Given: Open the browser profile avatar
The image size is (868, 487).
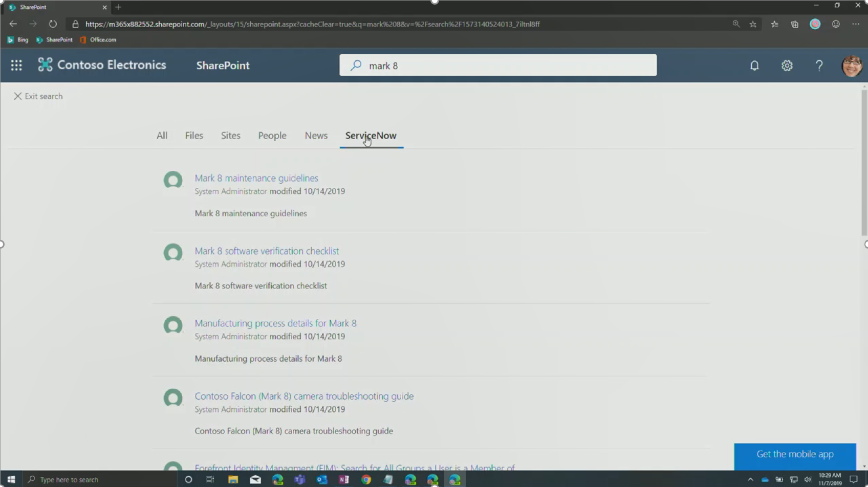Looking at the screenshot, I should [x=815, y=24].
